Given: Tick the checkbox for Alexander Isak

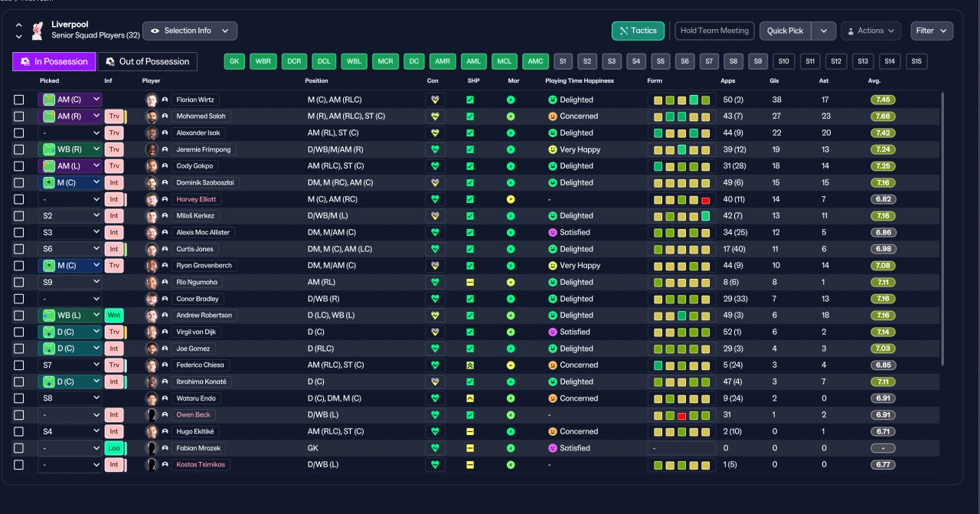Looking at the screenshot, I should [x=19, y=133].
